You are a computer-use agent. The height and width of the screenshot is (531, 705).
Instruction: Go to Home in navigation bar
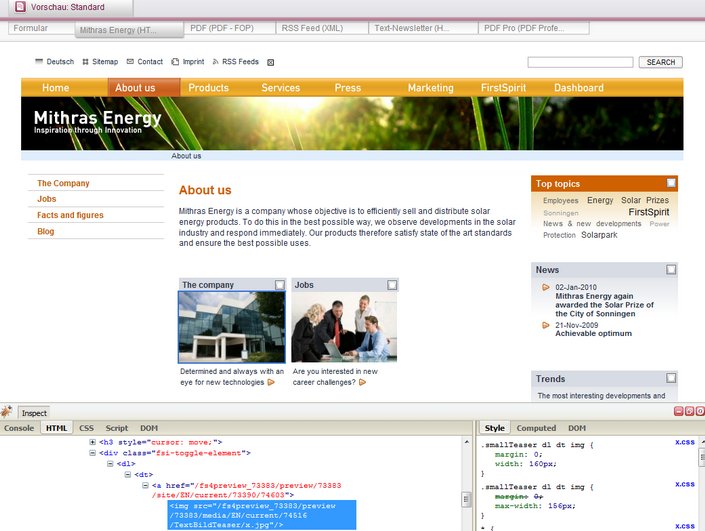pos(56,88)
